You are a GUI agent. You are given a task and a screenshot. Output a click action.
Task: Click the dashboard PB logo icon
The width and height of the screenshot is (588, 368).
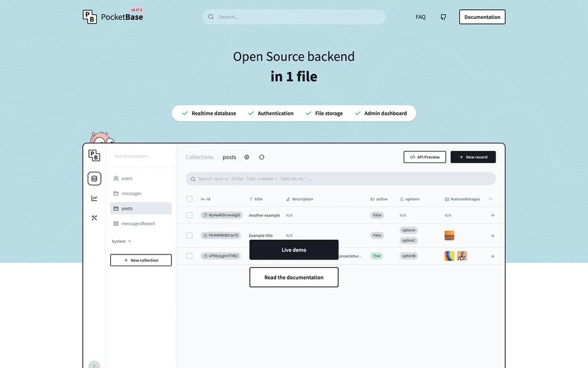pos(94,155)
